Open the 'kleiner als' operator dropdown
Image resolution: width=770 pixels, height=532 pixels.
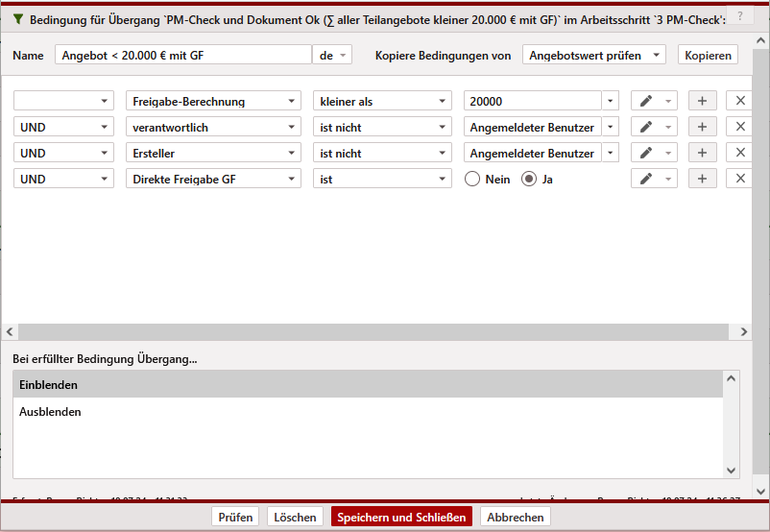382,101
